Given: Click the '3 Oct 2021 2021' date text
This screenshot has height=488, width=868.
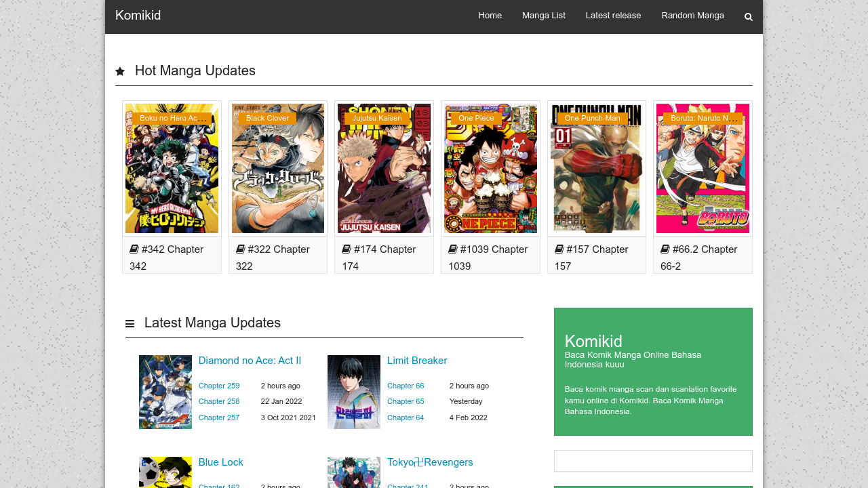Looking at the screenshot, I should coord(288,418).
